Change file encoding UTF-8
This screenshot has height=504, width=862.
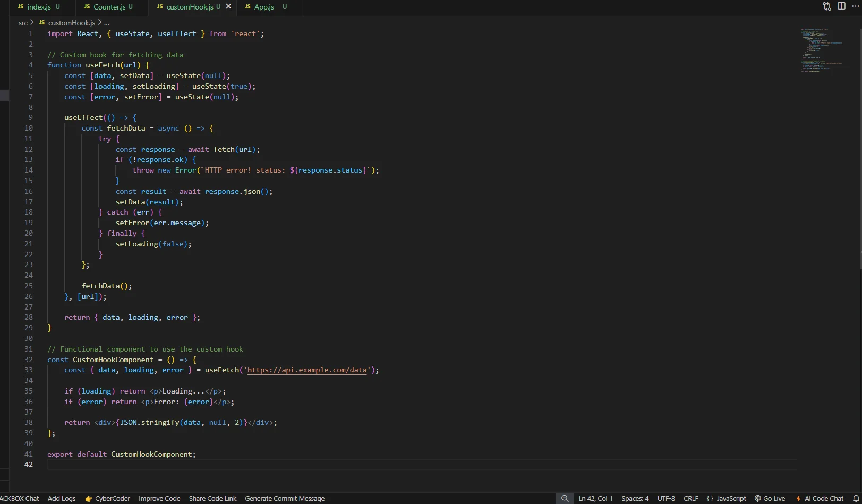(x=666, y=498)
